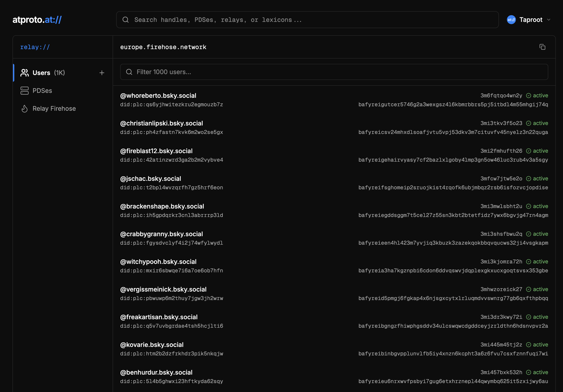Select @fireblast12.bsky.social in the list
563x392 pixels.
click(156, 151)
